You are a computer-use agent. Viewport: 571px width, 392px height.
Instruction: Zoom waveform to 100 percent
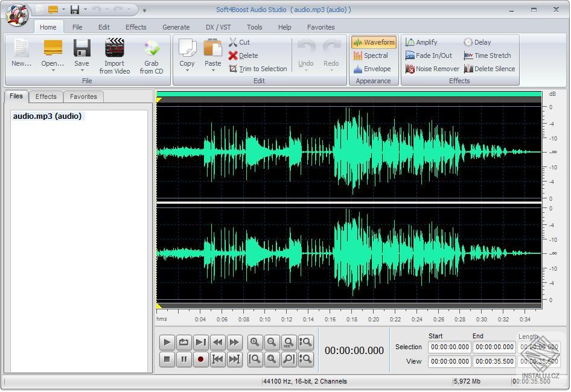tap(289, 343)
